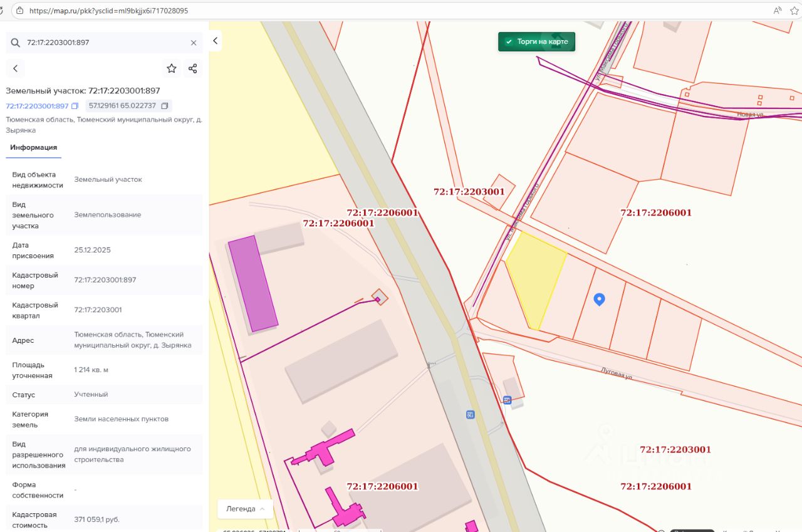Viewport: 802px width, 532px height.
Task: Click 'Земли населенных пунктов' value
Action: [x=121, y=419]
